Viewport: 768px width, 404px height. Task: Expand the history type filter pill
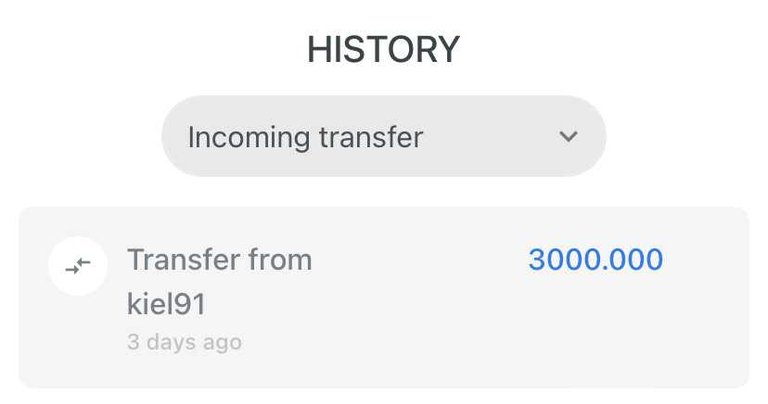384,136
